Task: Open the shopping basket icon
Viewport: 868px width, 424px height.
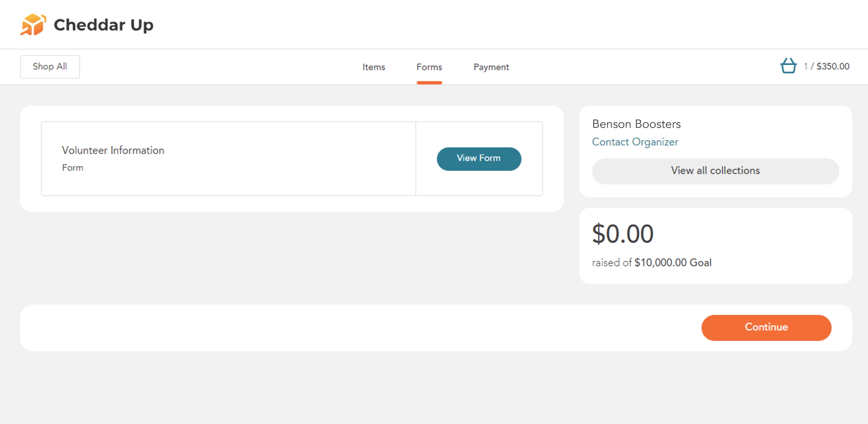Action: coord(788,66)
